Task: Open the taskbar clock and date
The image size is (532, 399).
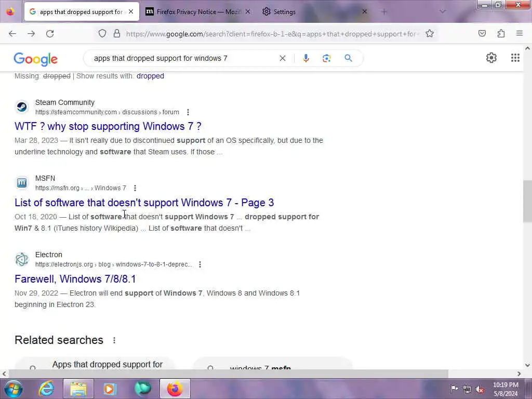Action: pyautogui.click(x=506, y=389)
